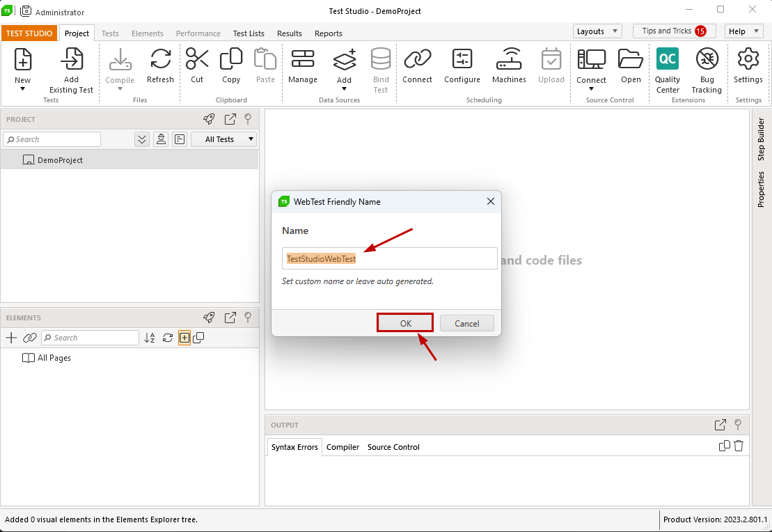Select the Source Control output tab

393,447
